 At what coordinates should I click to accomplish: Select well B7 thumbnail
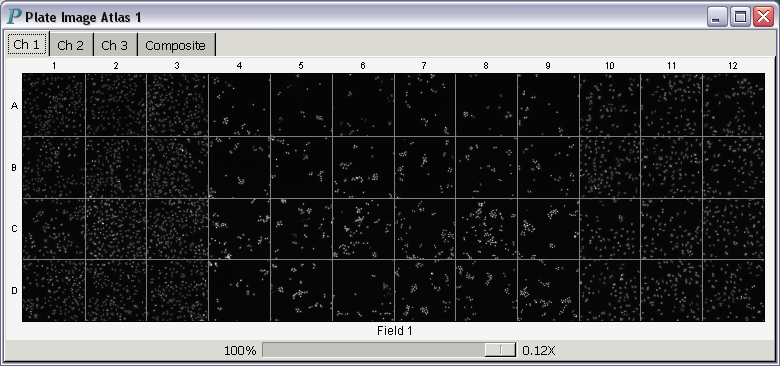click(425, 167)
